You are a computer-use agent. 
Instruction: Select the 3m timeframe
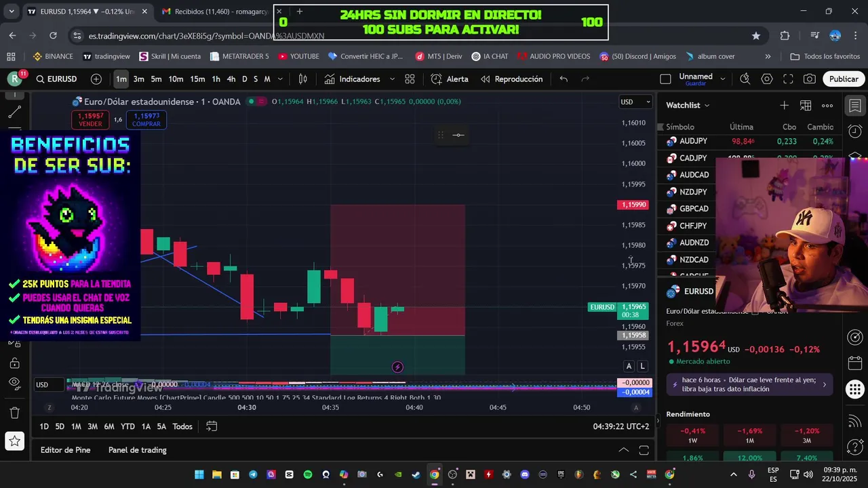coord(138,79)
